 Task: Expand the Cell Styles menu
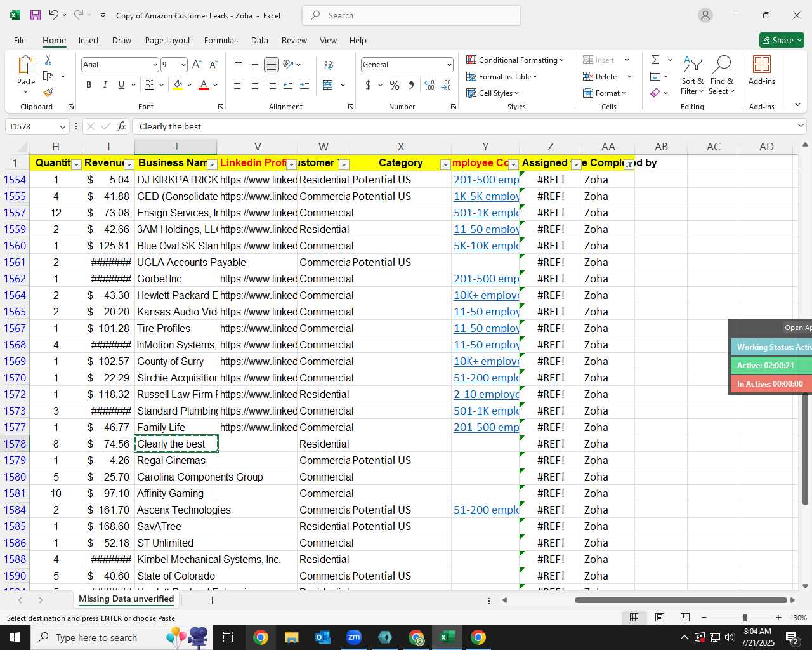point(492,93)
